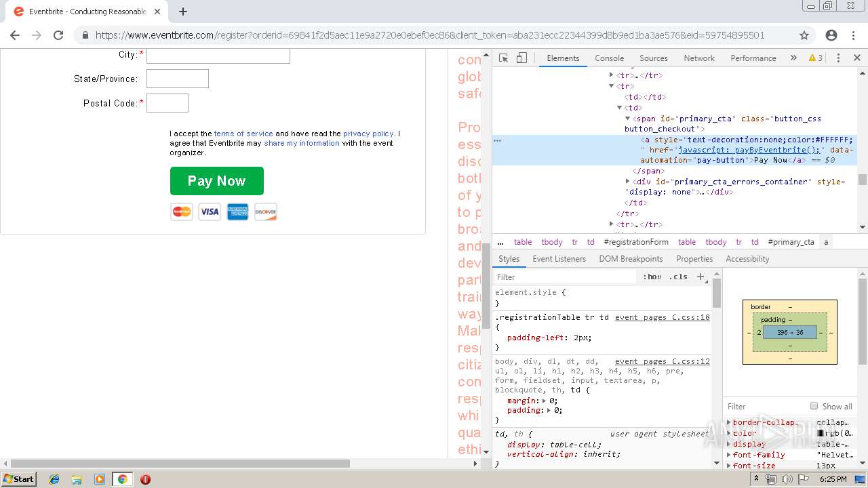
Task: Open the media player taskbar icon
Action: [x=100, y=479]
